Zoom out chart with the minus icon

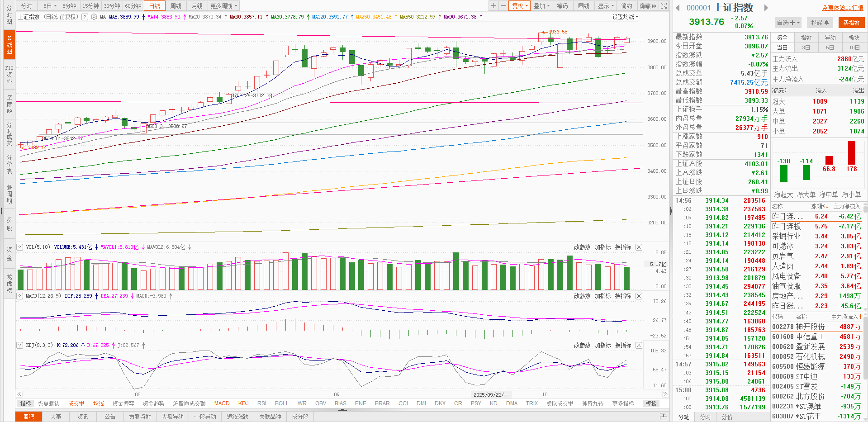(x=503, y=6)
